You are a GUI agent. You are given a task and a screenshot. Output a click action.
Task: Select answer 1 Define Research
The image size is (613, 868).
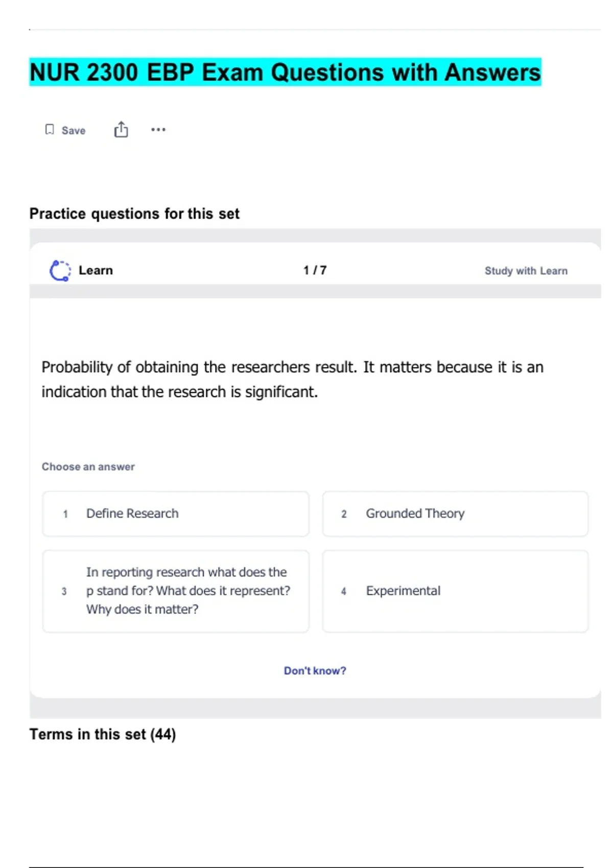click(x=175, y=514)
